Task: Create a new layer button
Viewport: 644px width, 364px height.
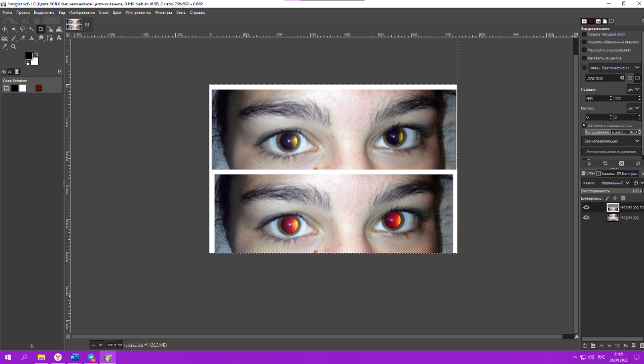Action: click(585, 346)
